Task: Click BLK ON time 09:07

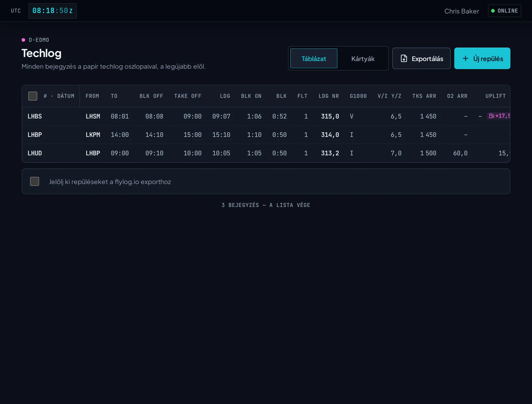Action: [221, 116]
